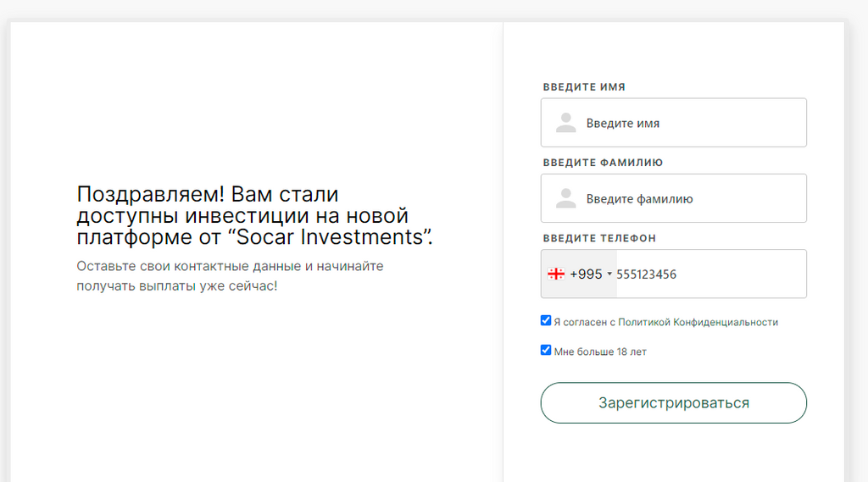Viewport: 868px width, 482px height.
Task: Uncheck the Privacy Policy agreement checkbox
Action: coord(546,321)
